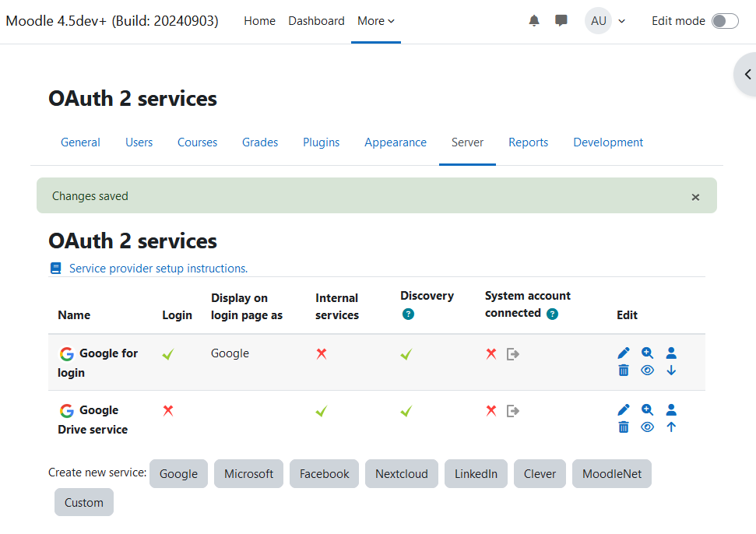Screen dimensions: 756x534
Task: Configure endpoints for Google for login
Action: tap(647, 353)
